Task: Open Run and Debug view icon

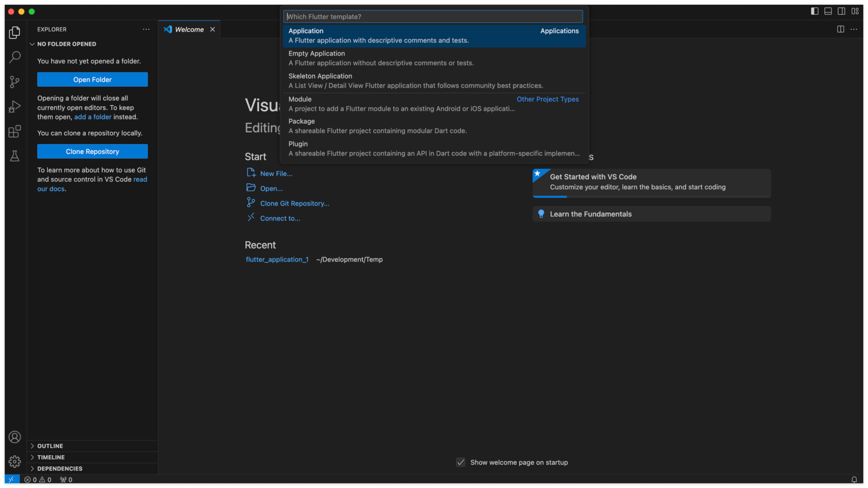Action: tap(14, 107)
